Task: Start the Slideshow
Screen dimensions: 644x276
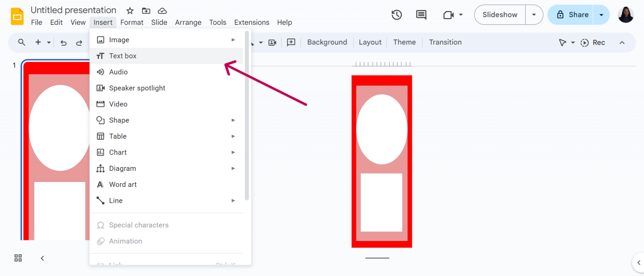Action: point(499,15)
